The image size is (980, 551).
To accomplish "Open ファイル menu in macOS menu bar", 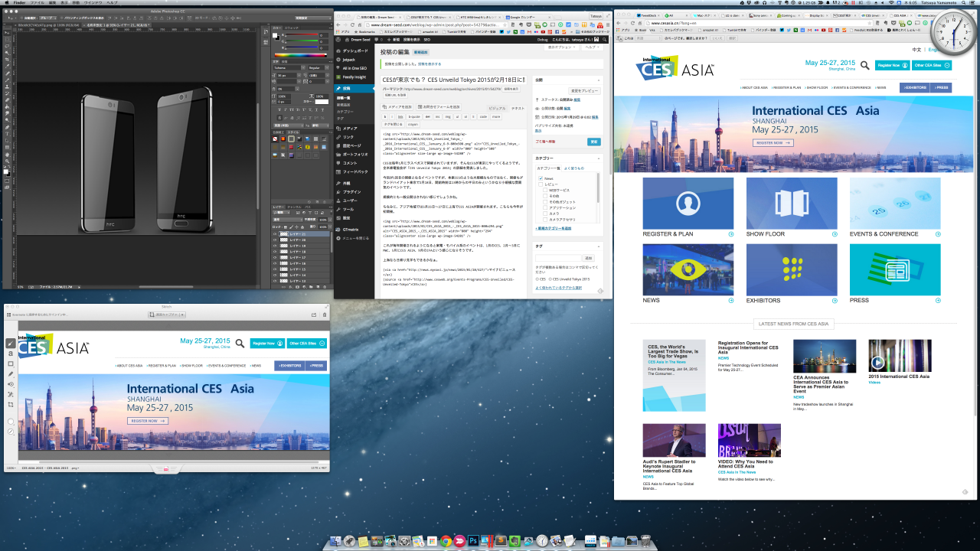I will 37,3.
